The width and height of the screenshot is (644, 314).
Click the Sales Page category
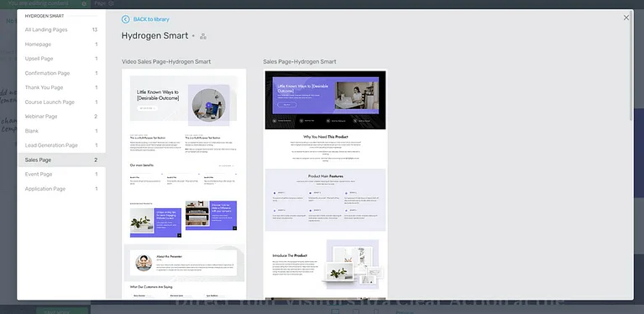61,160
